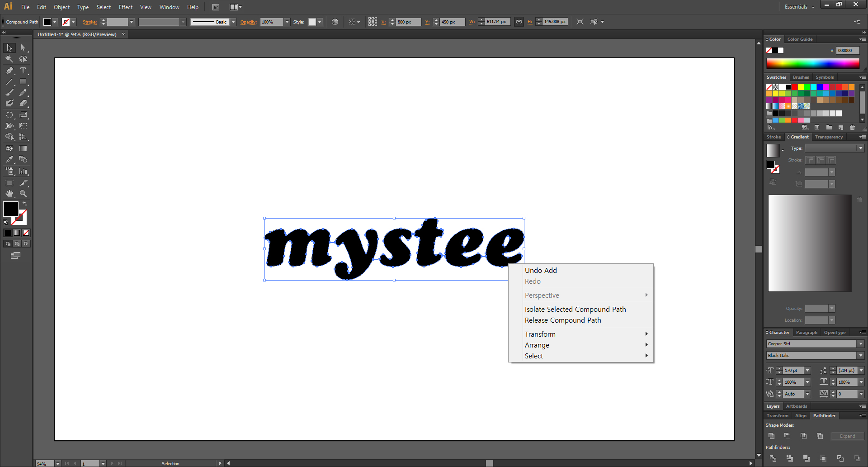Select the Selection tool arrow
868x467 pixels.
coord(9,48)
